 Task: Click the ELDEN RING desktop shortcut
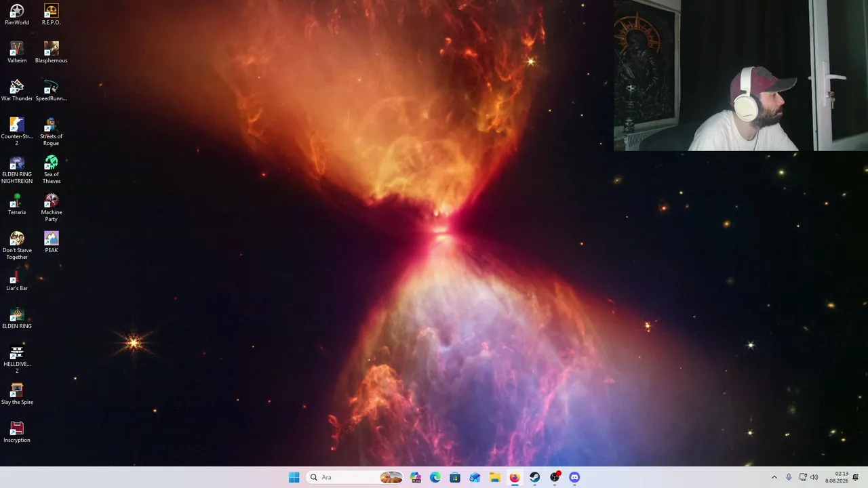pyautogui.click(x=17, y=318)
